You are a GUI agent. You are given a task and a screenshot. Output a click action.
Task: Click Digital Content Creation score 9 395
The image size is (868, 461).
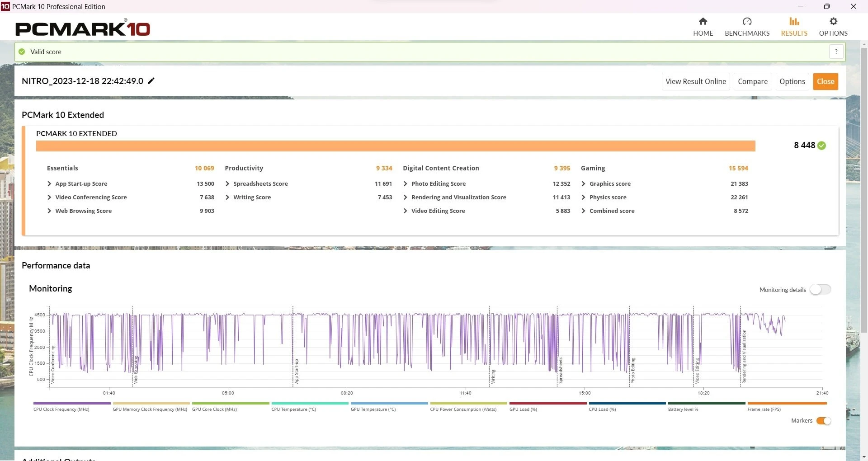[562, 168]
